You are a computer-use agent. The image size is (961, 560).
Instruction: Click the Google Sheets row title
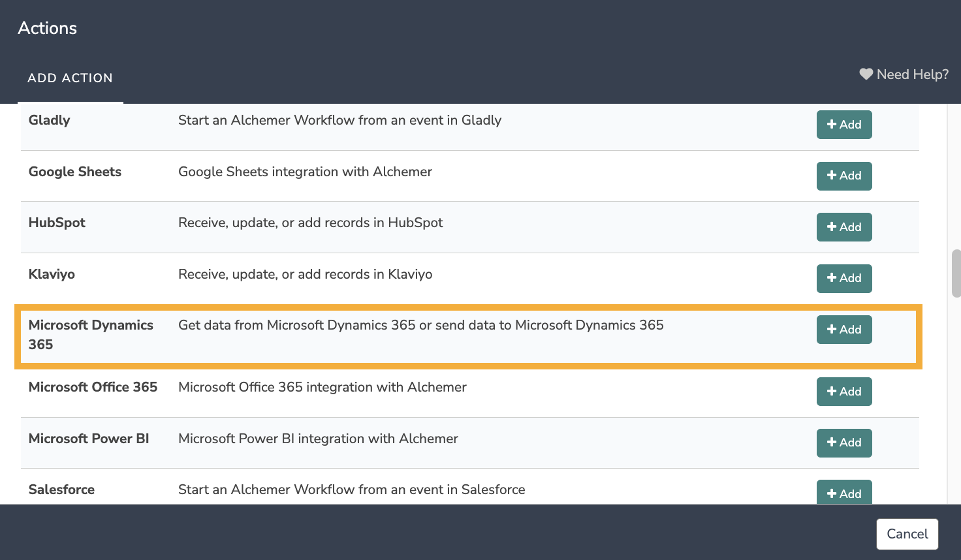(75, 172)
